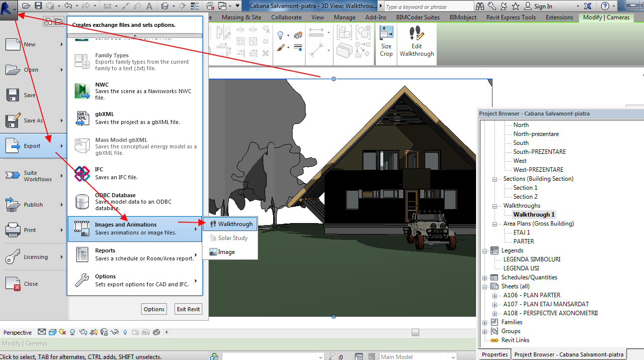Toggle the Shadows icon in view control bar
This screenshot has height=360, width=644.
tap(72, 332)
